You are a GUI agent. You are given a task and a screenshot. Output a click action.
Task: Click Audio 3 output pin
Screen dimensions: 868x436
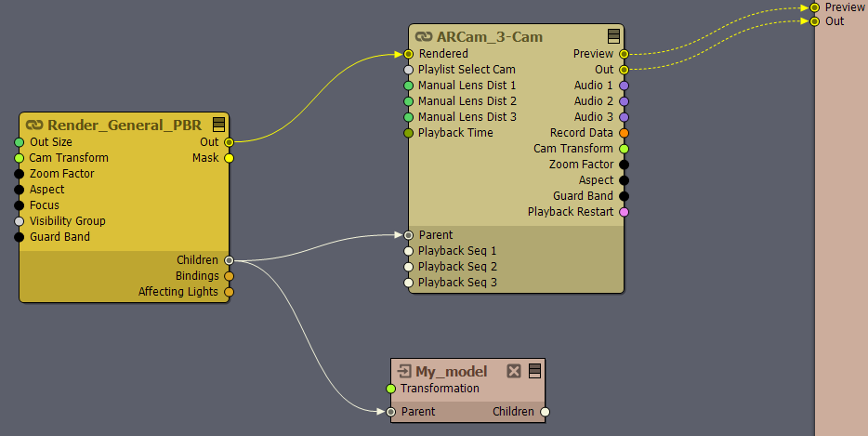(624, 117)
